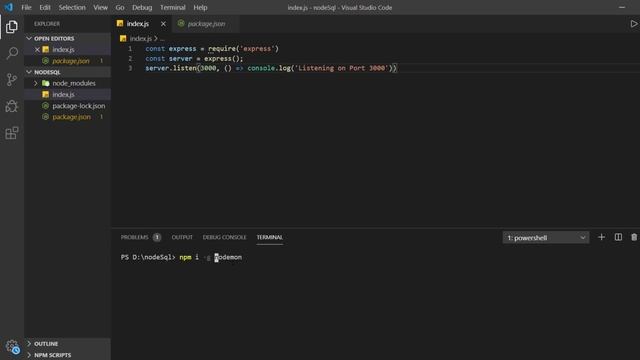Viewport: 640px width, 360px height.
Task: Open the Extensions view
Action: [x=12, y=133]
